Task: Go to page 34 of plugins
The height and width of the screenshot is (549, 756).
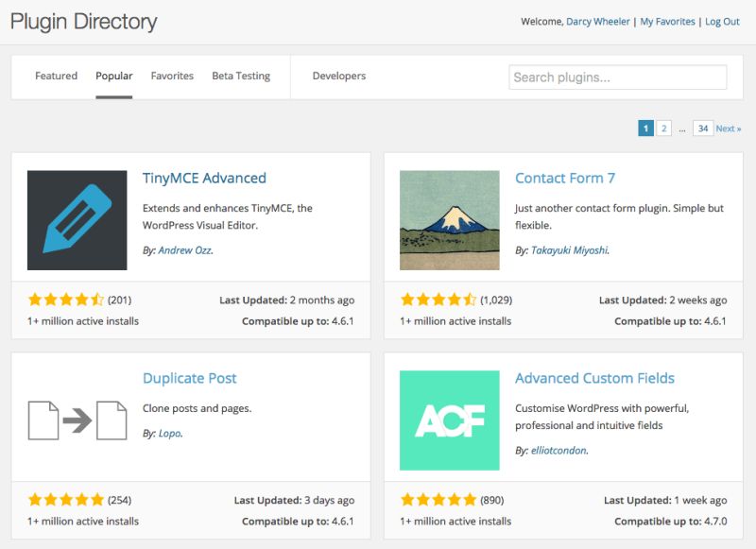Action: (703, 127)
